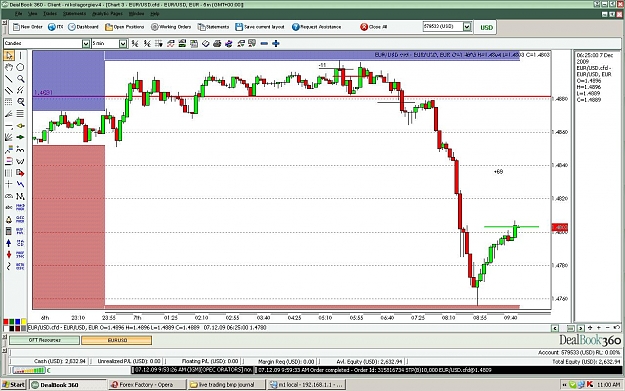Open the toolbar Statements button
This screenshot has width=625, height=391.
pos(213,27)
